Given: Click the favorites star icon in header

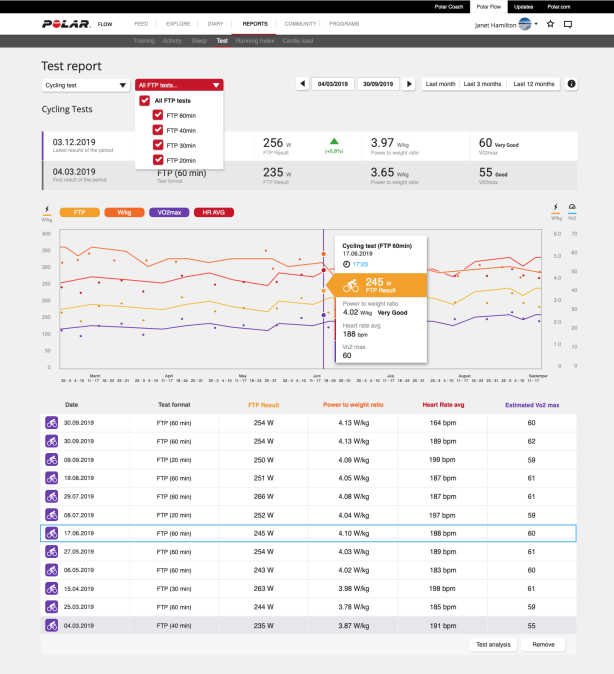Looking at the screenshot, I should click(x=551, y=23).
